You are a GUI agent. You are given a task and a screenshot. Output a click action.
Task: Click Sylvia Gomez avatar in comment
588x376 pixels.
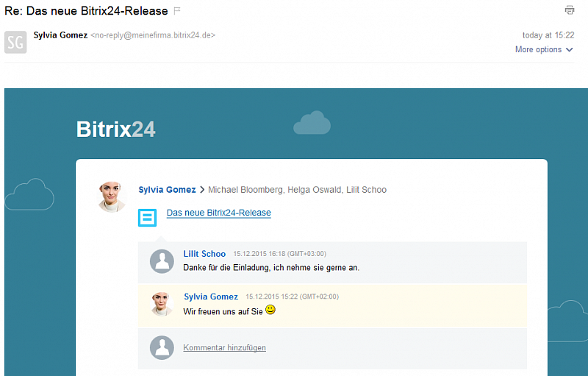[x=162, y=304]
